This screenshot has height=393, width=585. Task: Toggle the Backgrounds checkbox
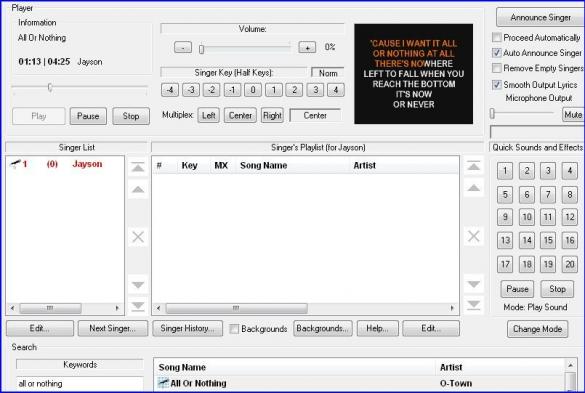[x=234, y=329]
